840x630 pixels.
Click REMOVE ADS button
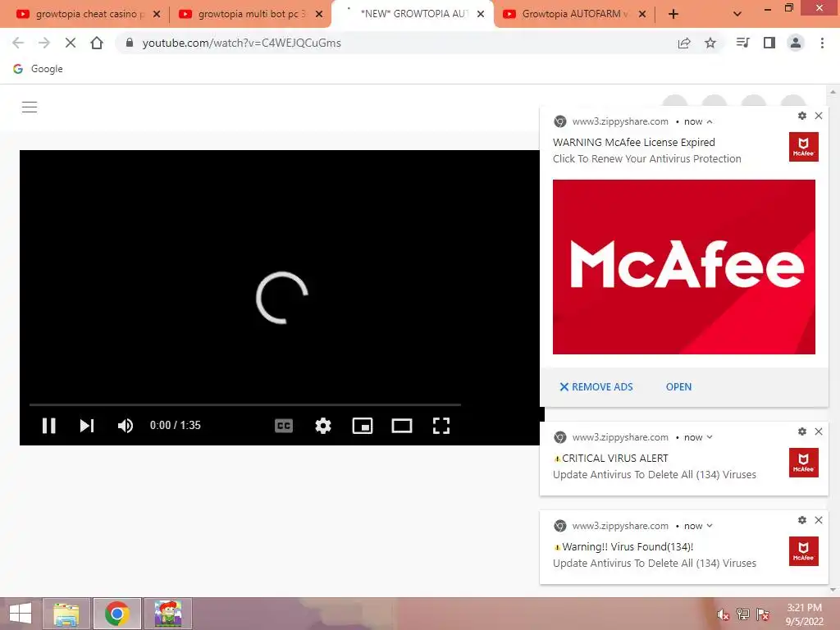click(x=596, y=387)
